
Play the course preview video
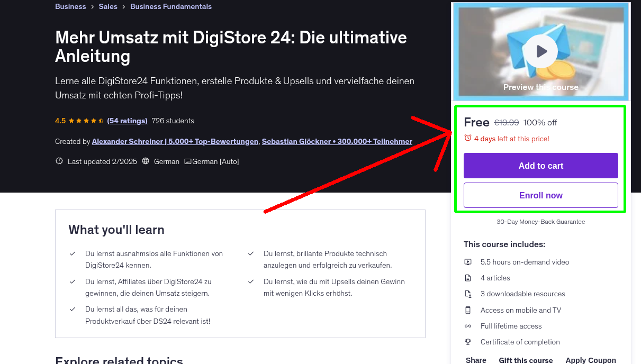tap(541, 51)
